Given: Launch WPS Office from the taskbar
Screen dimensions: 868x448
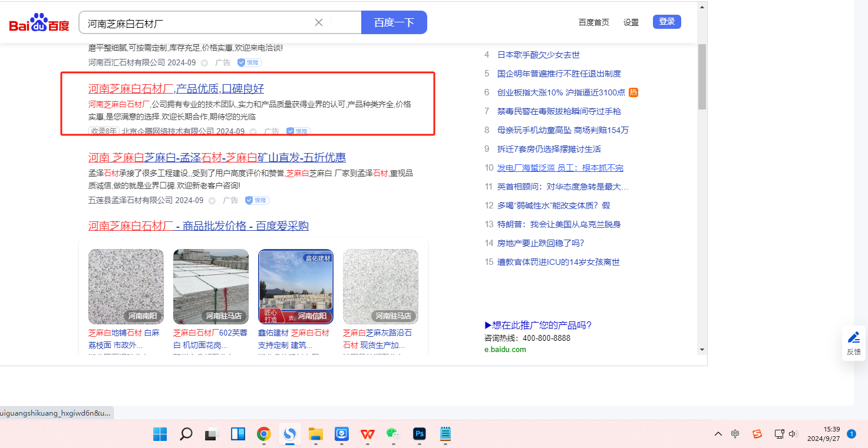Looking at the screenshot, I should (368, 434).
